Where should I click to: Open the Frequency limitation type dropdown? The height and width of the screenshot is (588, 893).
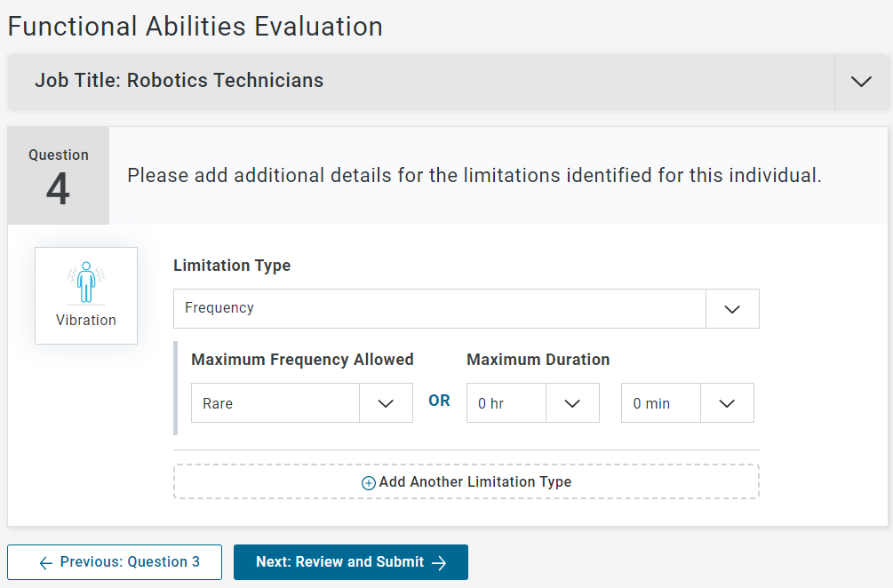pos(439,308)
